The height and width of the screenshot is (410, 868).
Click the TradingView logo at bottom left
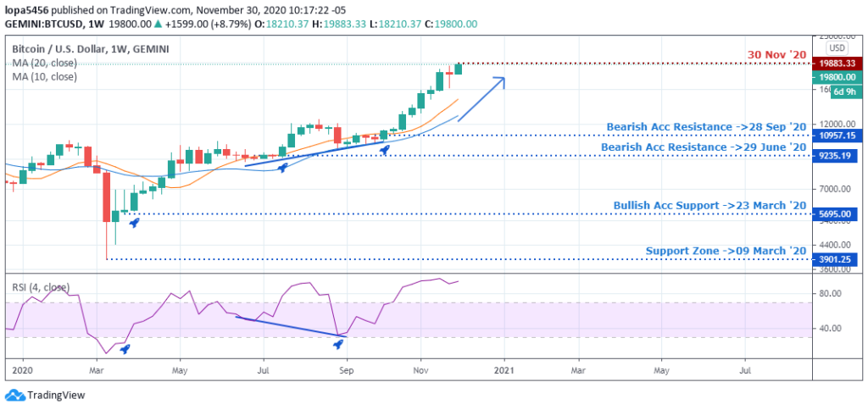coord(38,396)
